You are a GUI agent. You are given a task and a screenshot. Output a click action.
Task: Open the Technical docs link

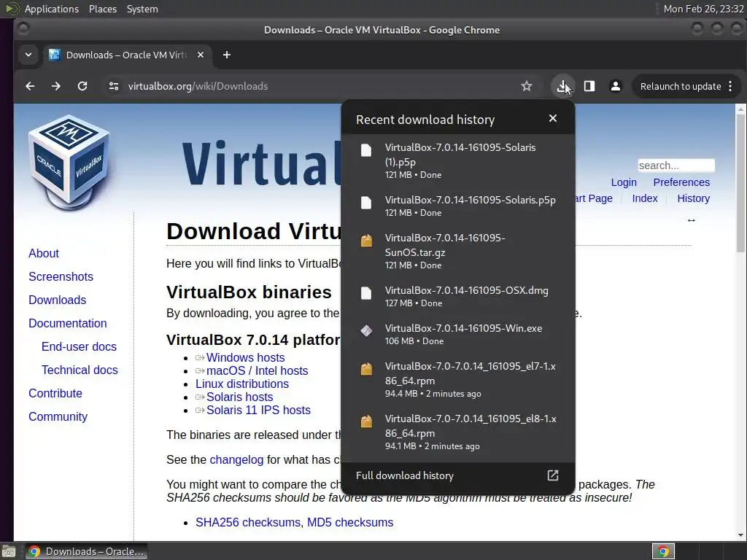[80, 370]
